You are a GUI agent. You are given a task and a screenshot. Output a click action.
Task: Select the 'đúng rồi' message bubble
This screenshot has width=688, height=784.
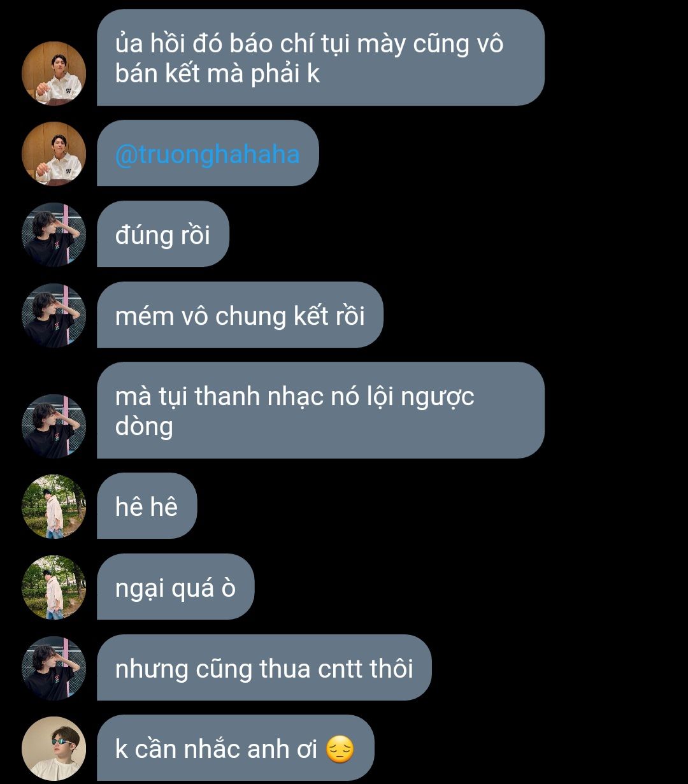tap(162, 234)
